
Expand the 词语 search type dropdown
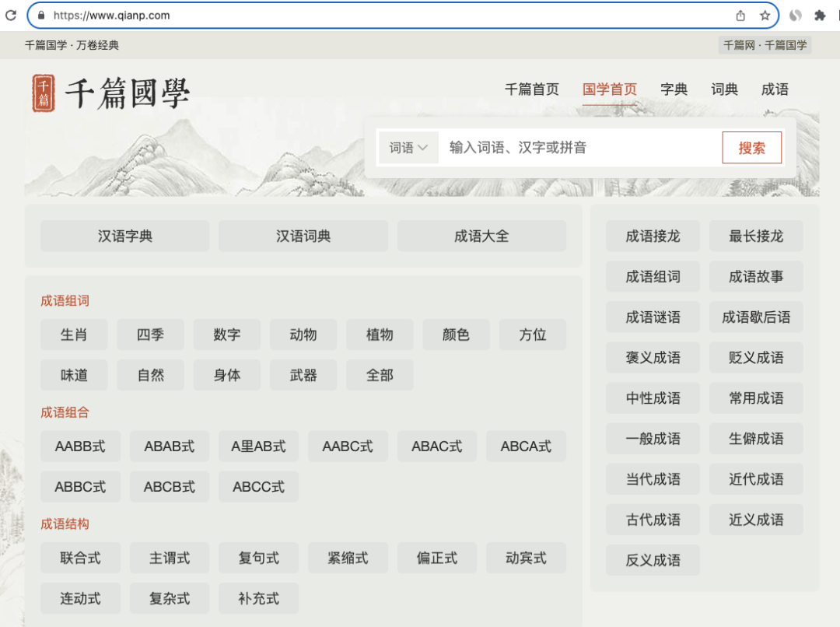coord(408,148)
